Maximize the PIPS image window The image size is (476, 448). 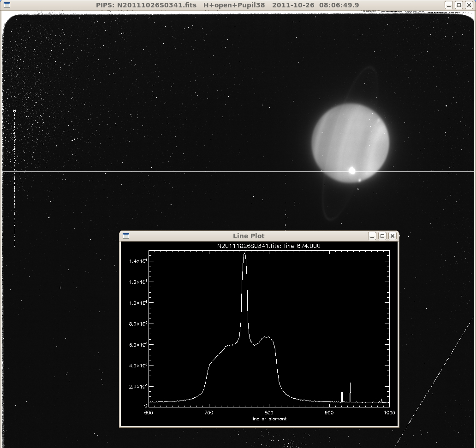coord(459,5)
